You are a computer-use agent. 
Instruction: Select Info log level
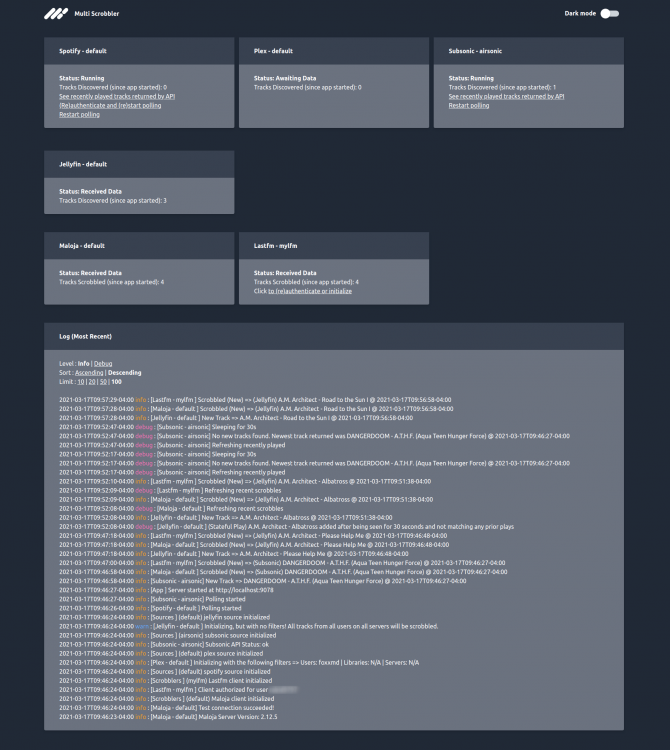pyautogui.click(x=83, y=364)
